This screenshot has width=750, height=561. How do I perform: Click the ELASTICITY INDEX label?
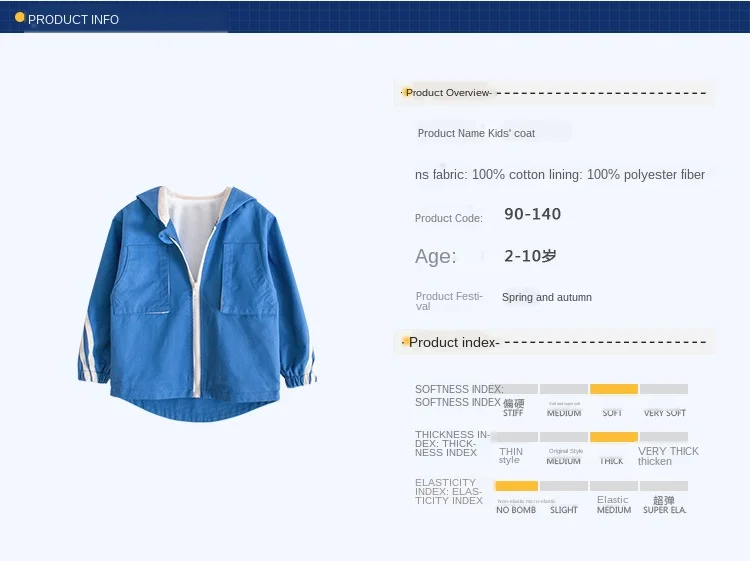pos(449,492)
